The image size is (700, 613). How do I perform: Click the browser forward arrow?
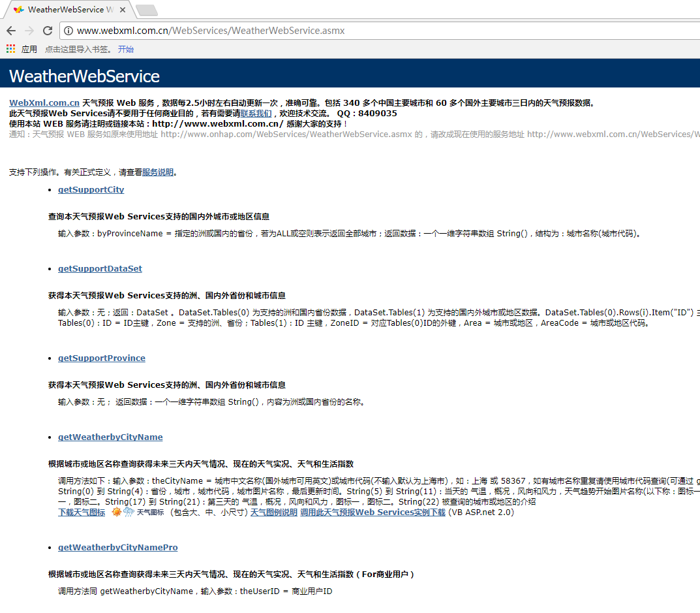pyautogui.click(x=29, y=31)
